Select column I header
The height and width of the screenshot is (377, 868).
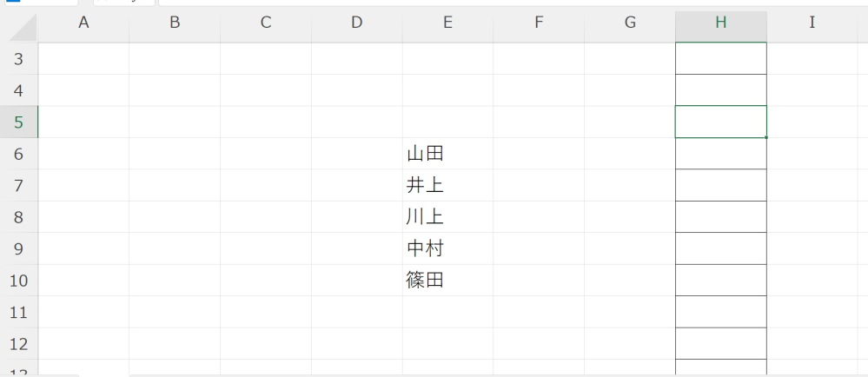[812, 24]
